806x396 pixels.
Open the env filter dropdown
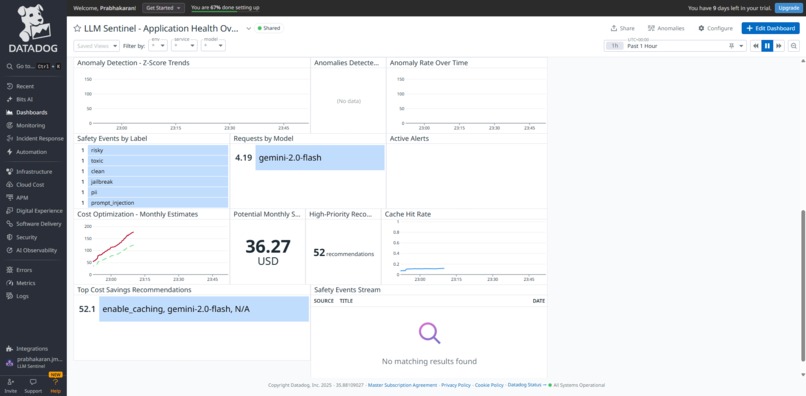(158, 46)
